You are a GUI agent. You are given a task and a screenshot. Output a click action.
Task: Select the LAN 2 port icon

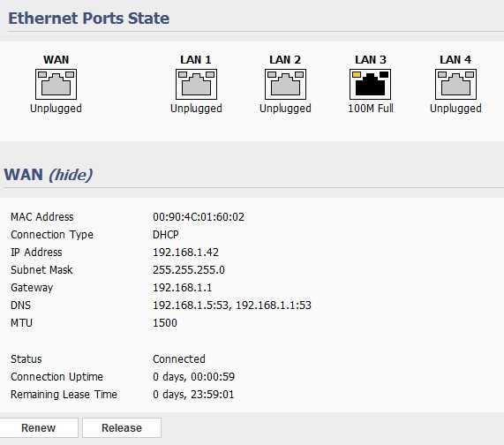click(285, 84)
